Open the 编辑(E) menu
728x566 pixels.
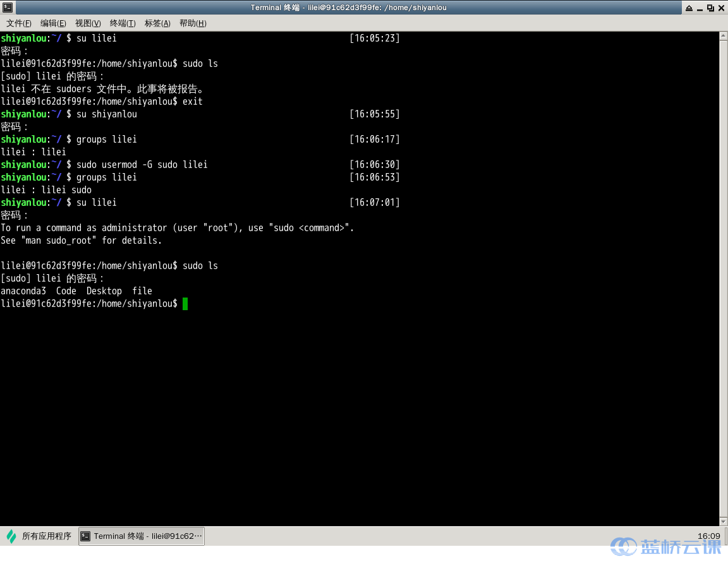(x=53, y=23)
